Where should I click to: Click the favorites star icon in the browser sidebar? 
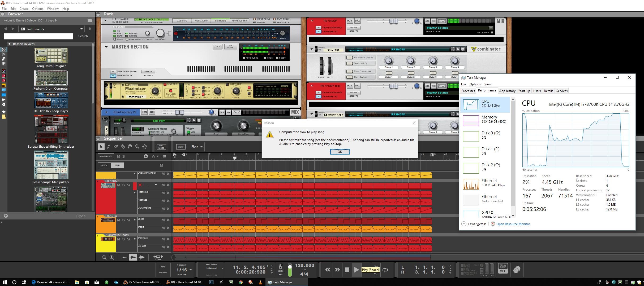[4, 112]
